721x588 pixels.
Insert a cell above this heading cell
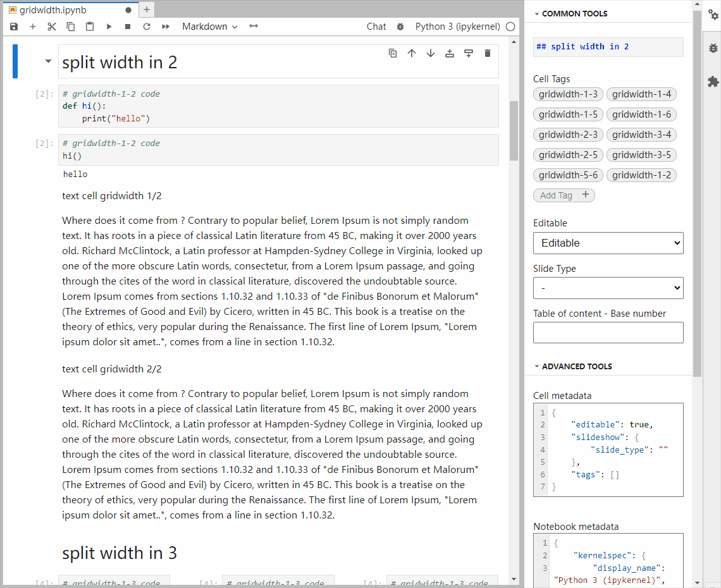tap(450, 53)
